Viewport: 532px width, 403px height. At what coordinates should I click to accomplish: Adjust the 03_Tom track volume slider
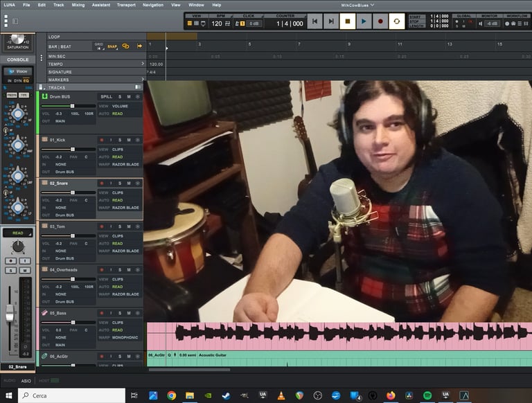73,235
